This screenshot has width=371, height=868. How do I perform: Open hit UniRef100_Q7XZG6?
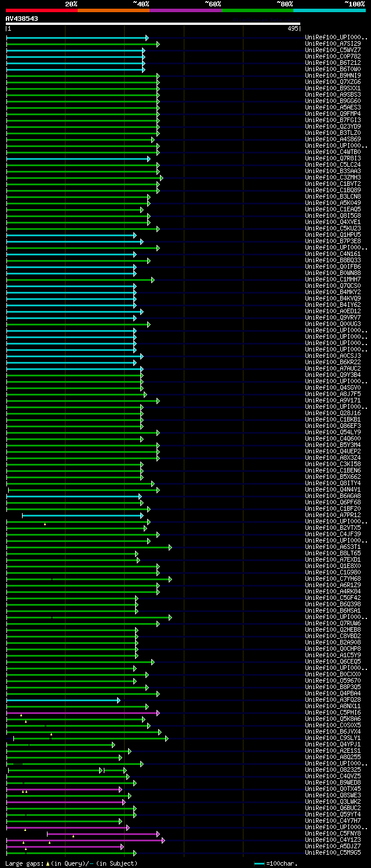pyautogui.click(x=333, y=82)
